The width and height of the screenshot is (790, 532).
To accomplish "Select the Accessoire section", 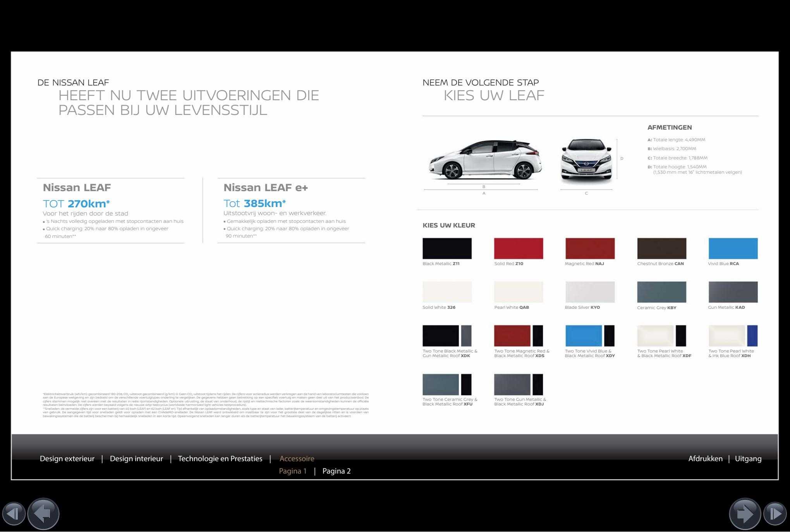I will tap(297, 458).
